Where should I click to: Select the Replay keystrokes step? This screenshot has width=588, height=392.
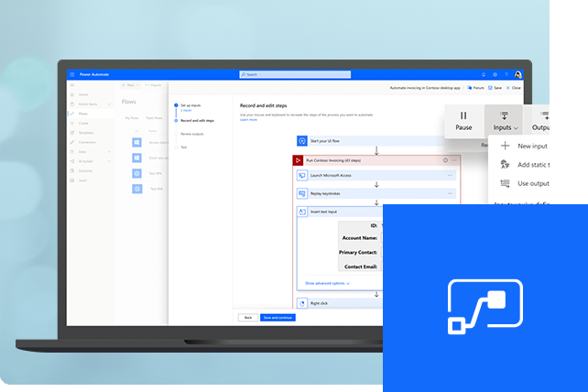pos(376,193)
